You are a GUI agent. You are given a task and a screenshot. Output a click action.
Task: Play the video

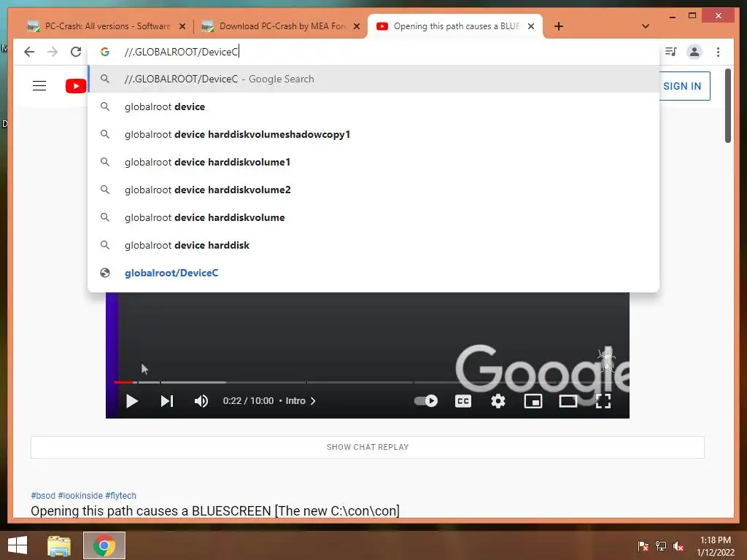click(x=132, y=401)
